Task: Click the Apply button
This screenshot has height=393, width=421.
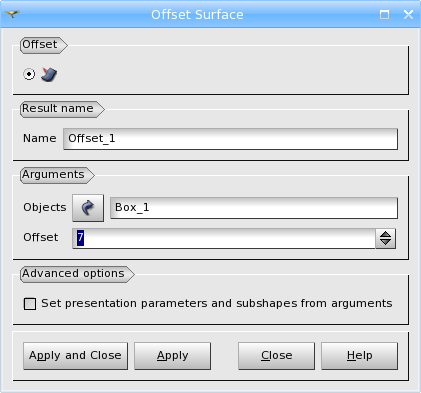Action: [x=172, y=356]
